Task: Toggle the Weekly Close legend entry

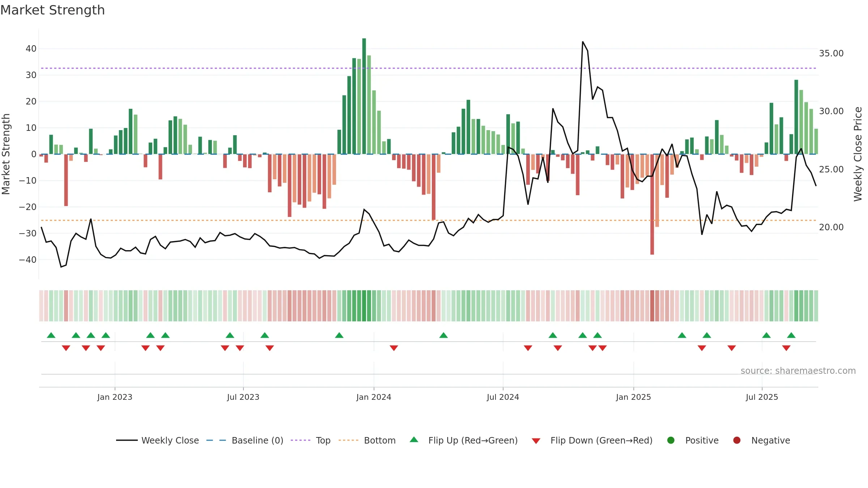Action: click(157, 440)
